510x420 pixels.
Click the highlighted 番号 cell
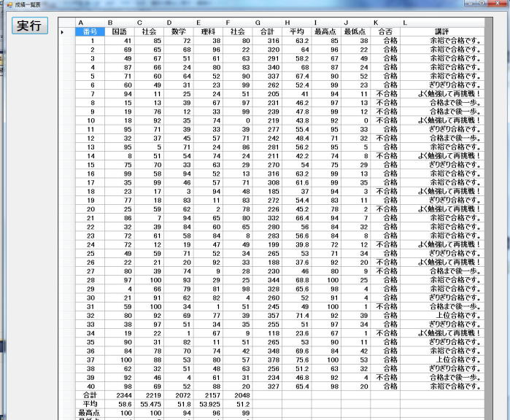90,31
